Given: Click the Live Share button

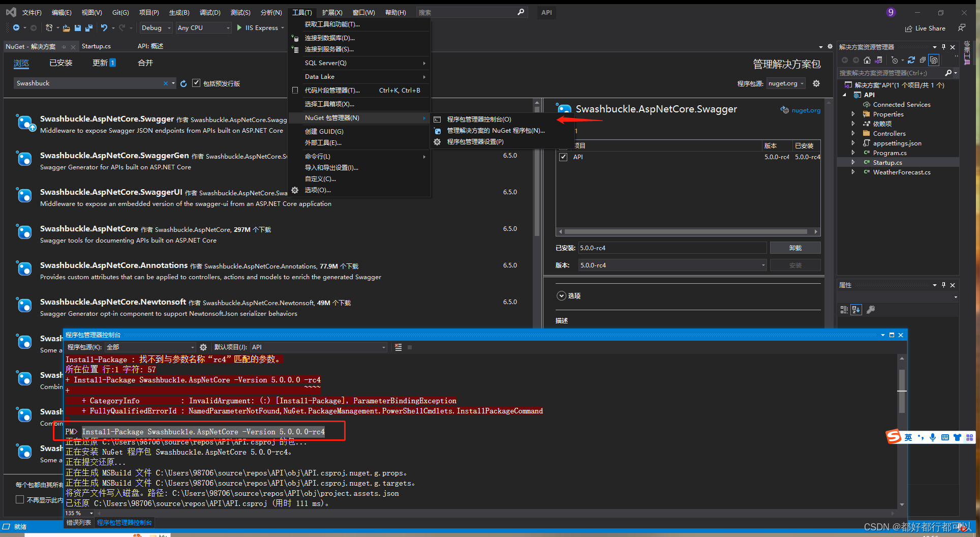Looking at the screenshot, I should [926, 28].
